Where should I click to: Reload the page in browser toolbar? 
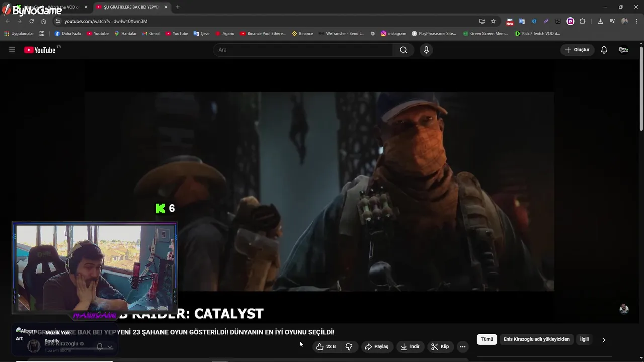pyautogui.click(x=31, y=21)
